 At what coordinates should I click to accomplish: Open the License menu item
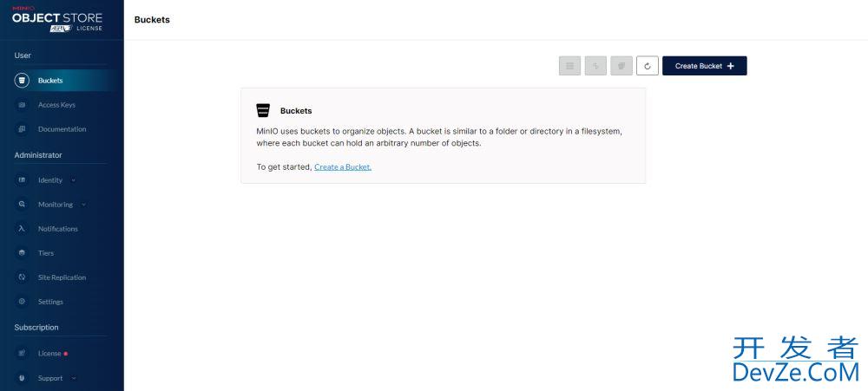tap(49, 354)
